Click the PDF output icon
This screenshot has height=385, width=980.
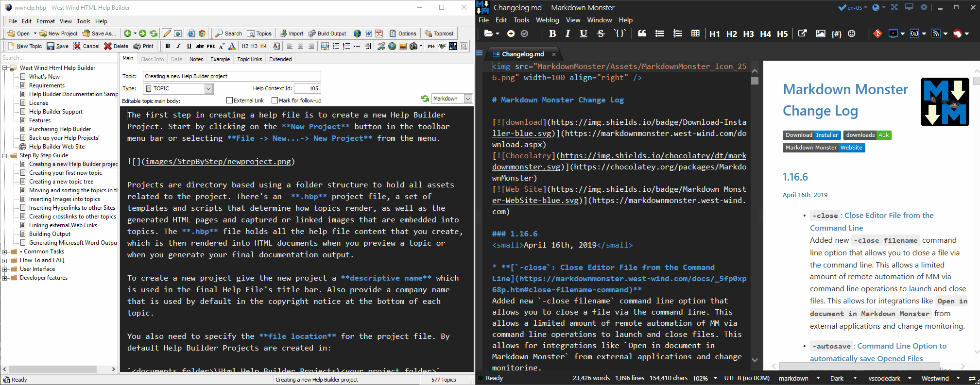point(379,33)
